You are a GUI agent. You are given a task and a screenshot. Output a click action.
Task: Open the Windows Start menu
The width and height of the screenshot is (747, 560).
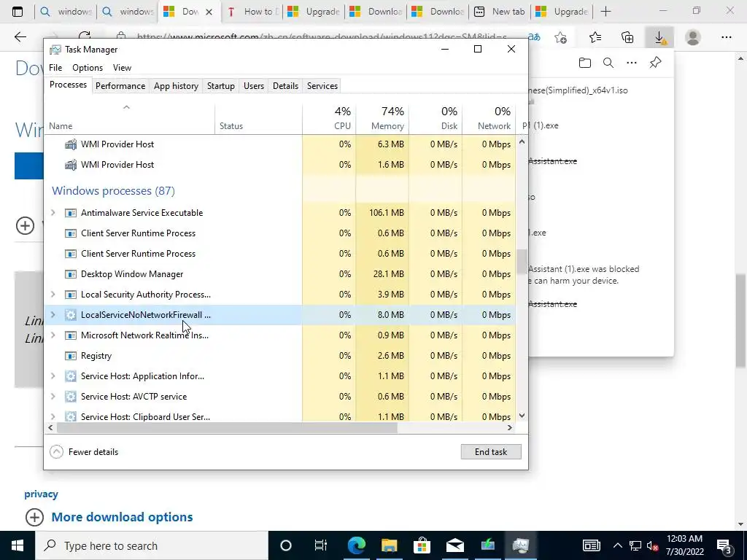tap(18, 545)
